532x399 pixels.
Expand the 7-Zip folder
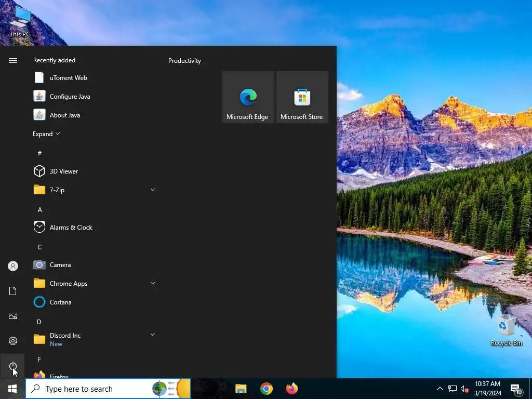coord(95,190)
